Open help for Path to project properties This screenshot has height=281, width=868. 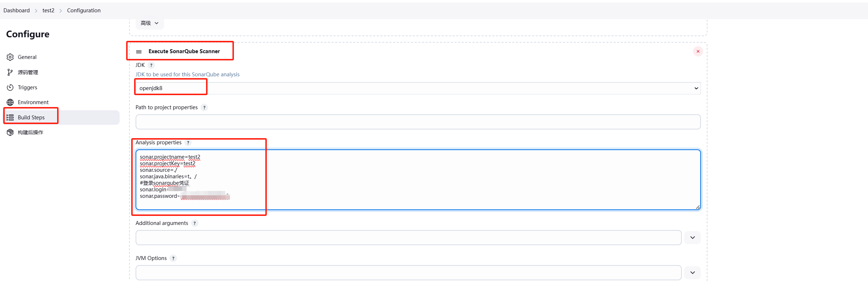[204, 107]
